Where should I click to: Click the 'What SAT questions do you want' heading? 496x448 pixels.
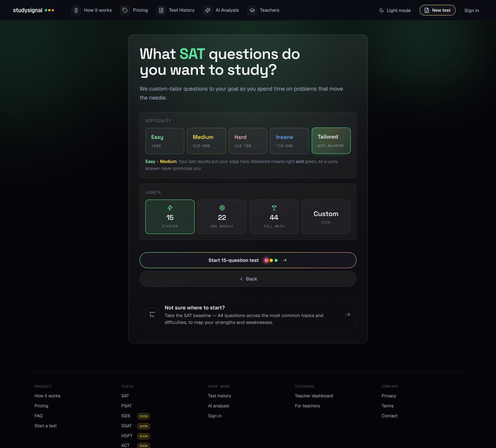tap(220, 62)
